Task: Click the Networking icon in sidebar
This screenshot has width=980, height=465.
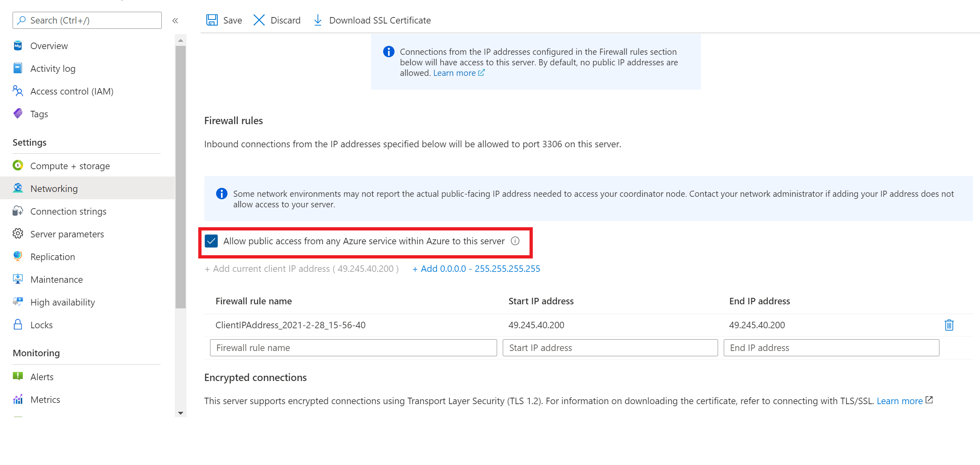Action: 18,188
